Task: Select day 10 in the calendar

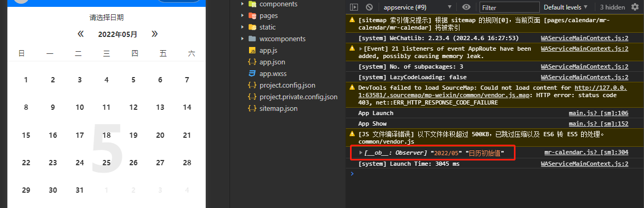Action: [x=79, y=107]
